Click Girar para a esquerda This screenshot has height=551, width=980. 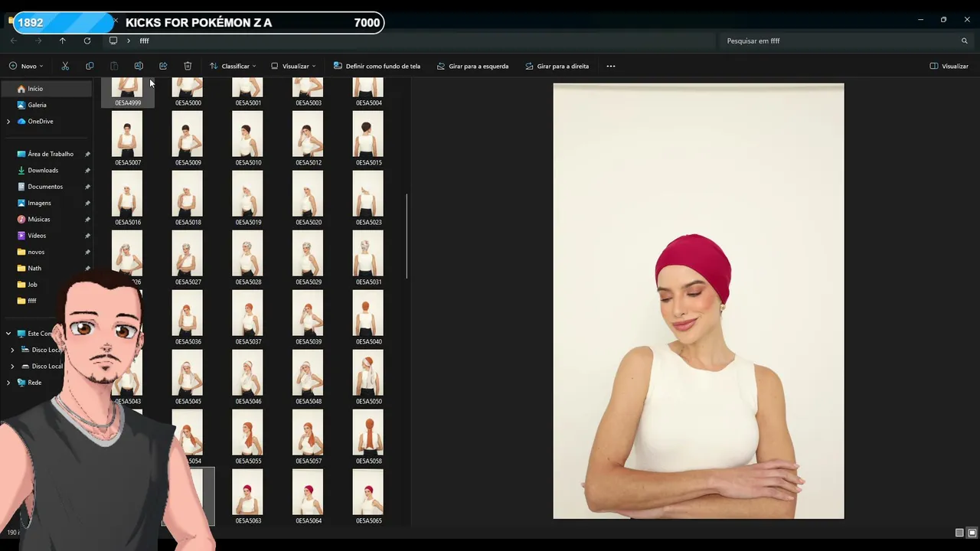tap(472, 66)
